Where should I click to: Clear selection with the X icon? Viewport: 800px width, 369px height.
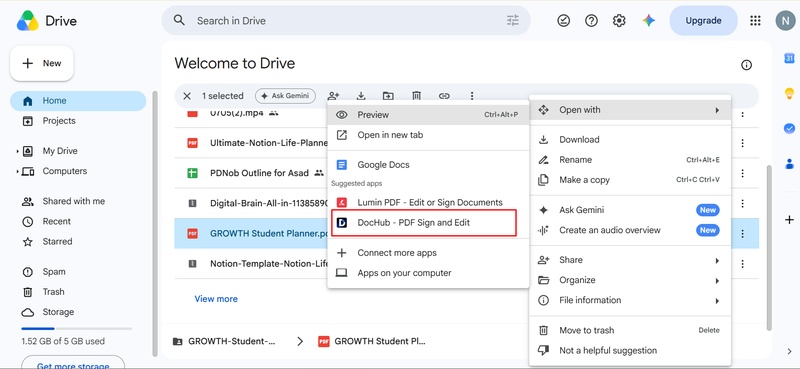pos(187,96)
